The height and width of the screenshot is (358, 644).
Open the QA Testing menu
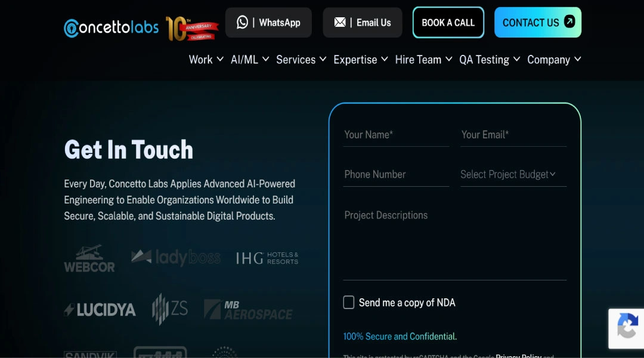tap(490, 60)
